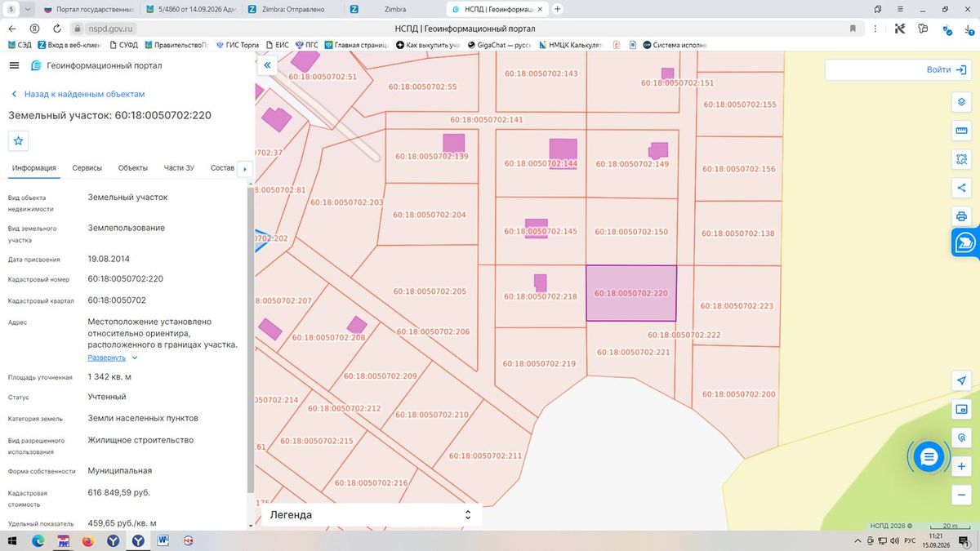This screenshot has height=551, width=980.
Task: Open the minimap overview button
Action: [x=961, y=409]
